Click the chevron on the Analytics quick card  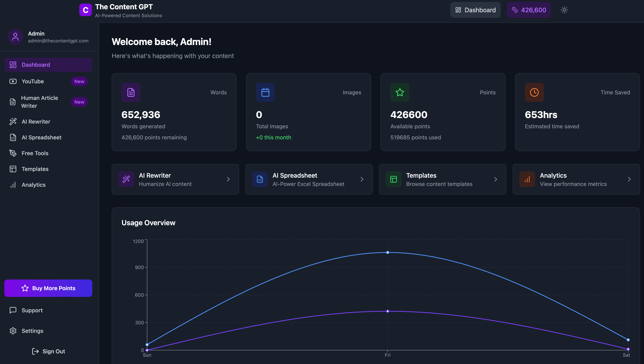tap(629, 179)
